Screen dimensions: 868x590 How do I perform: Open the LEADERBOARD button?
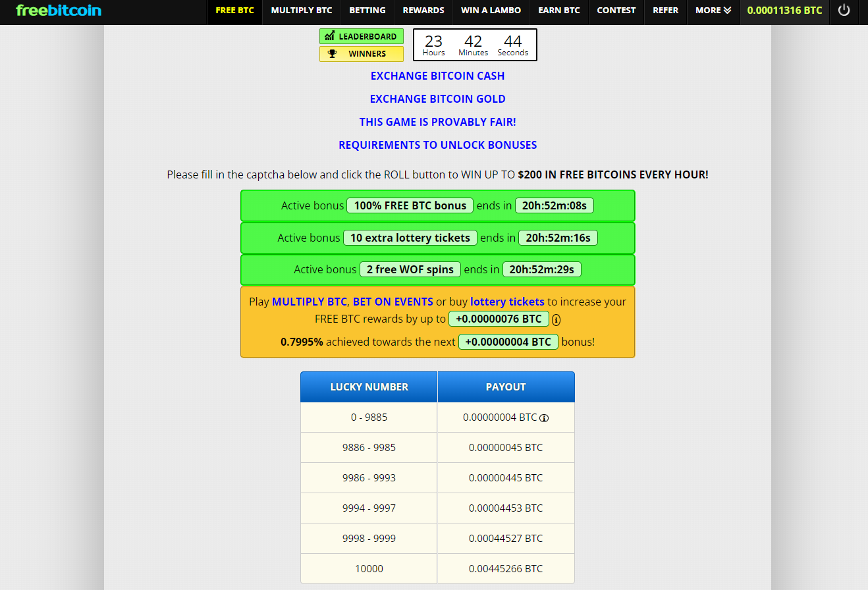[x=362, y=37]
